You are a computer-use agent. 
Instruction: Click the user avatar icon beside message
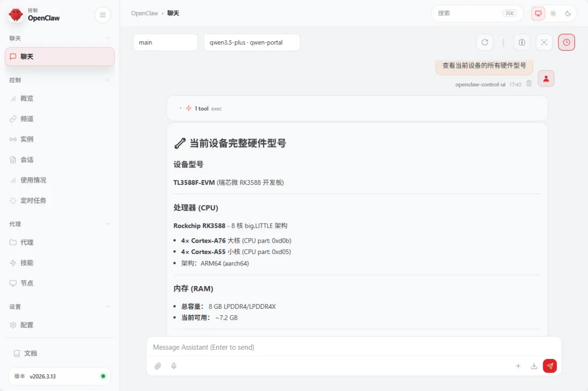546,79
